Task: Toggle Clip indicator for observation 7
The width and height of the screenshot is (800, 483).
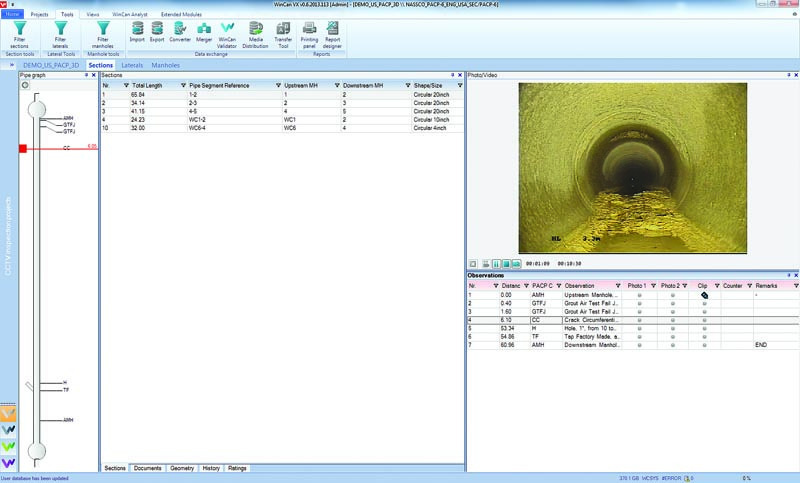Action: coord(703,346)
